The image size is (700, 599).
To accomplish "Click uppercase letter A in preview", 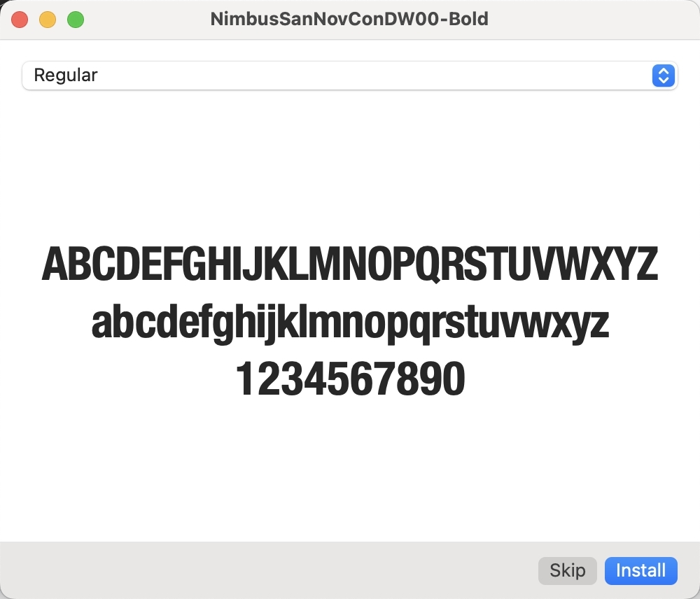I will [56, 264].
